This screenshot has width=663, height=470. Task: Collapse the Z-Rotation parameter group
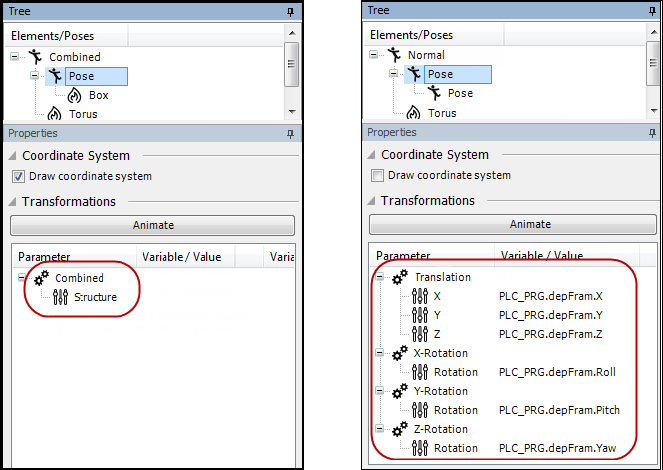[380, 429]
